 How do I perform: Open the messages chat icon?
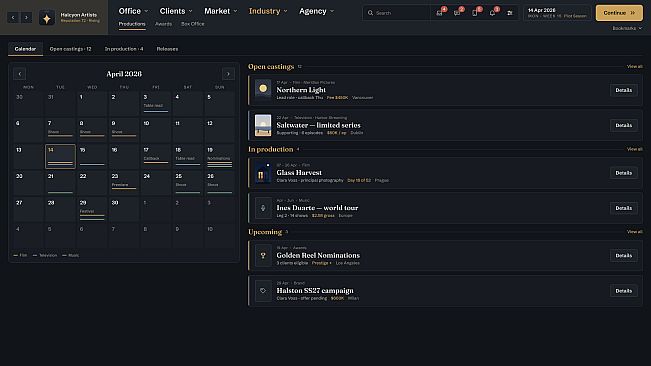[x=457, y=13]
